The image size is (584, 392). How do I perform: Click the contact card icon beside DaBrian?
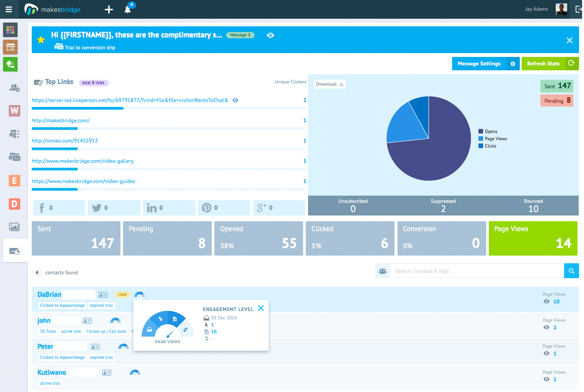point(103,295)
